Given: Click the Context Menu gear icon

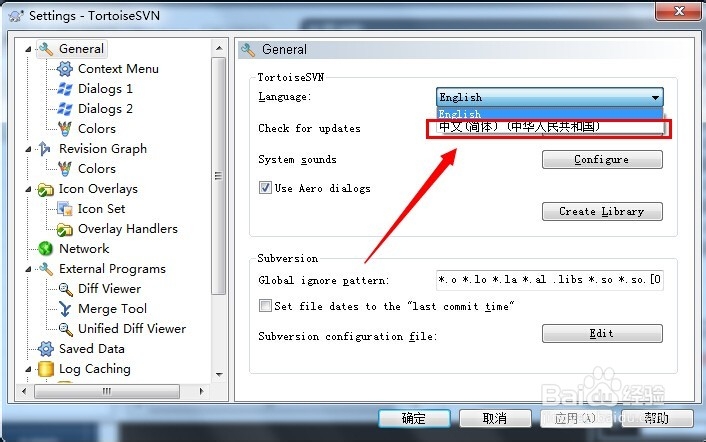Looking at the screenshot, I should point(65,69).
